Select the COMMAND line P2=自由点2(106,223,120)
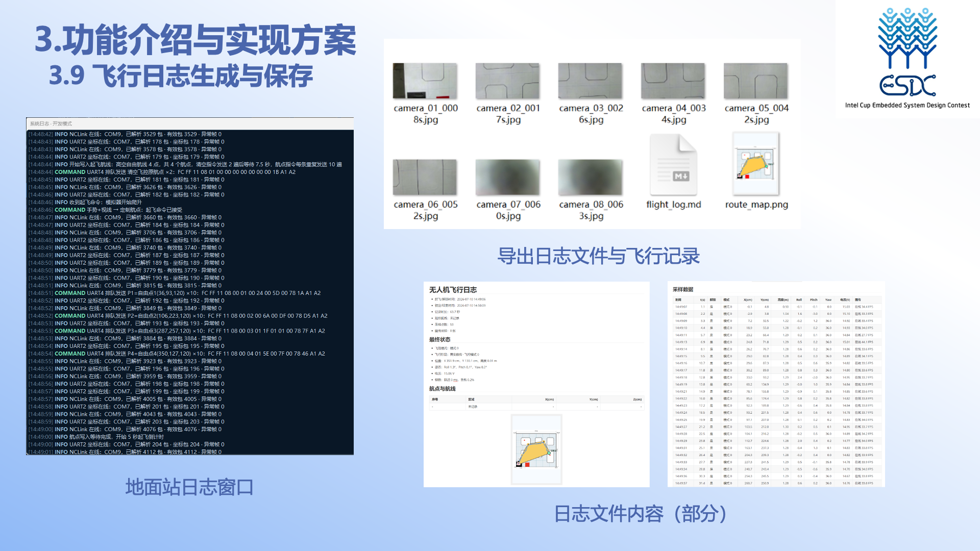The image size is (980, 551). tap(178, 316)
